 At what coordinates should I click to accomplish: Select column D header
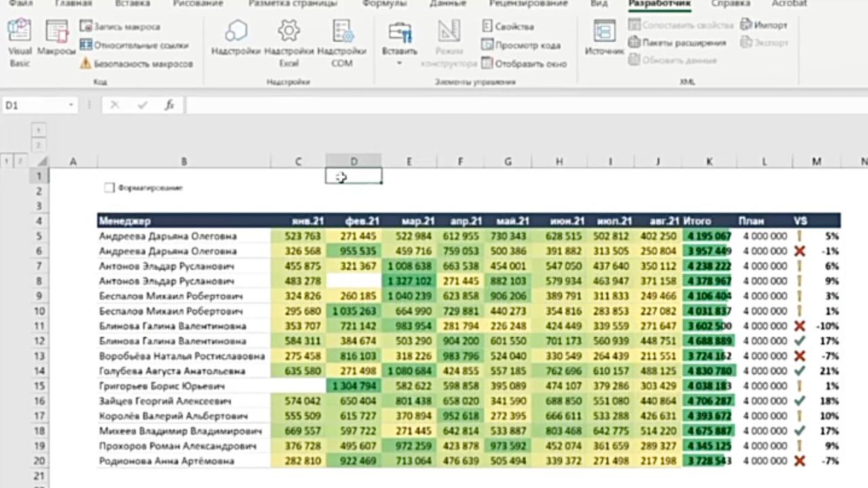point(353,161)
